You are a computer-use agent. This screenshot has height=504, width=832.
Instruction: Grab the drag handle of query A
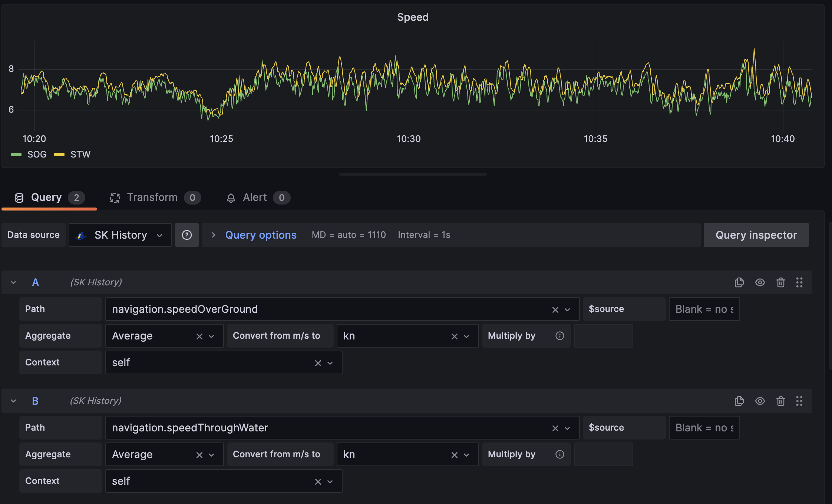pos(799,282)
